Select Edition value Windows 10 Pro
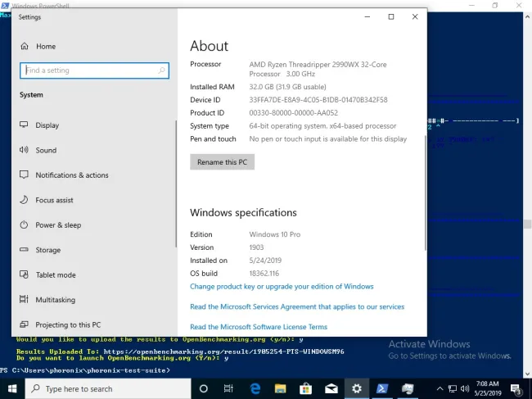This screenshot has width=532, height=399. tap(274, 234)
